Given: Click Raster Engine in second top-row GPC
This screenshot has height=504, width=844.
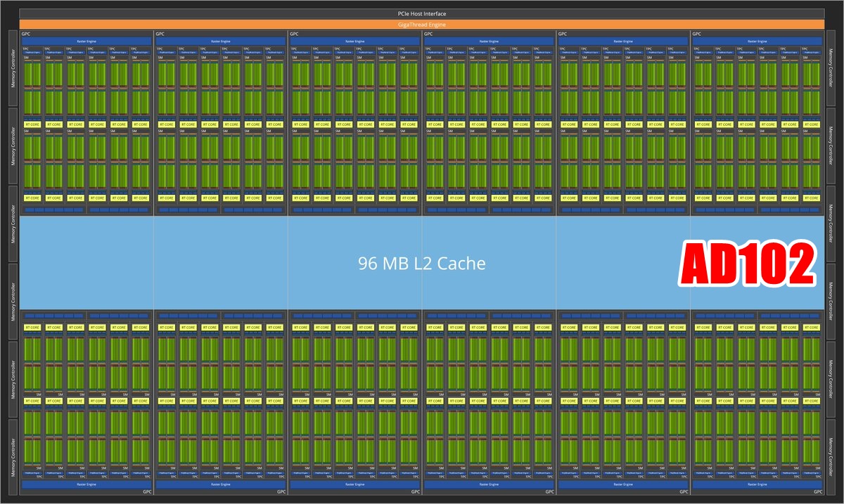Looking at the screenshot, I should [x=221, y=41].
